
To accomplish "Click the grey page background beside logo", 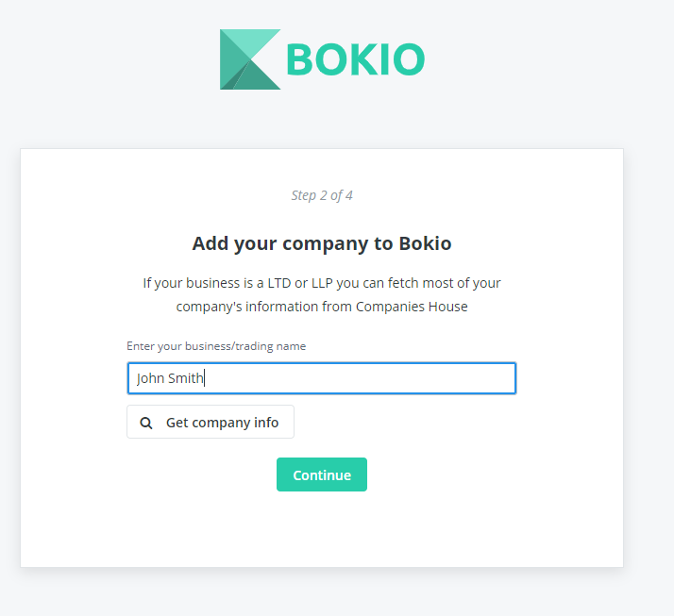I will (x=537, y=60).
